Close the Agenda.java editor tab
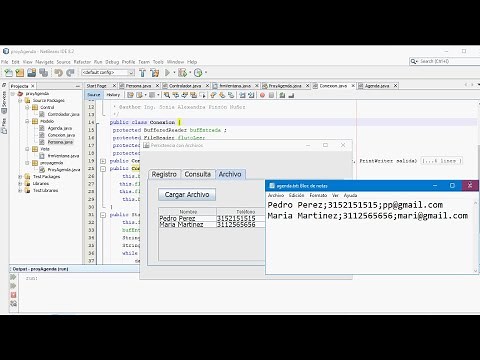Screen dimensions: 480x360 point(395,86)
